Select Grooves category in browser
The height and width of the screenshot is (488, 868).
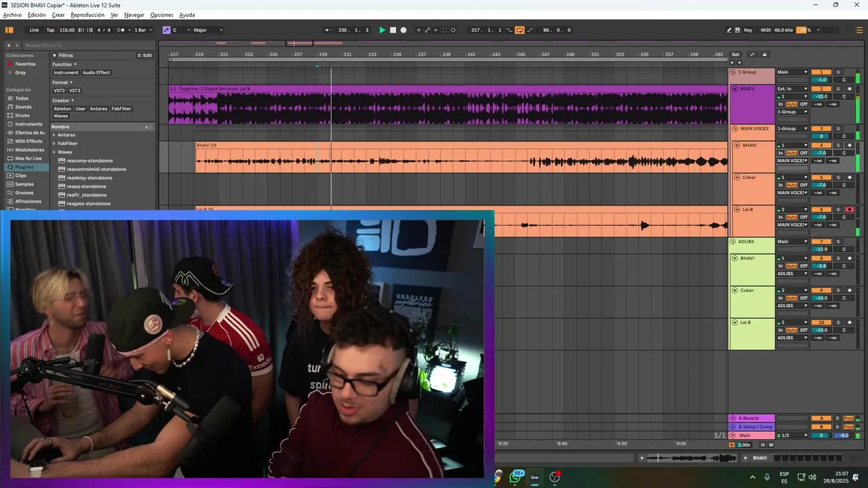click(x=24, y=192)
